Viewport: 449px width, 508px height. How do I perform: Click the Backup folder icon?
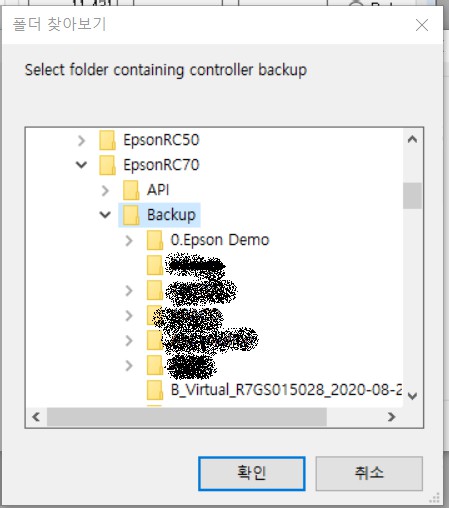(131, 215)
